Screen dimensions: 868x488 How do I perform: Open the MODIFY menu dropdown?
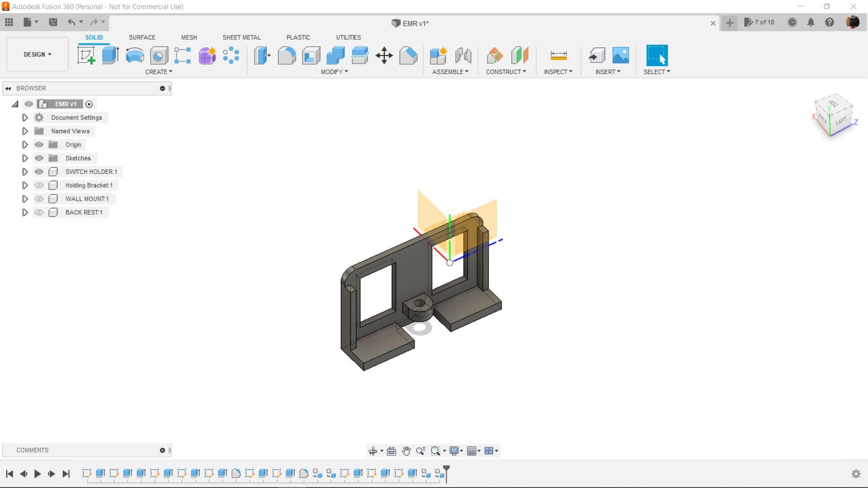[x=334, y=72]
